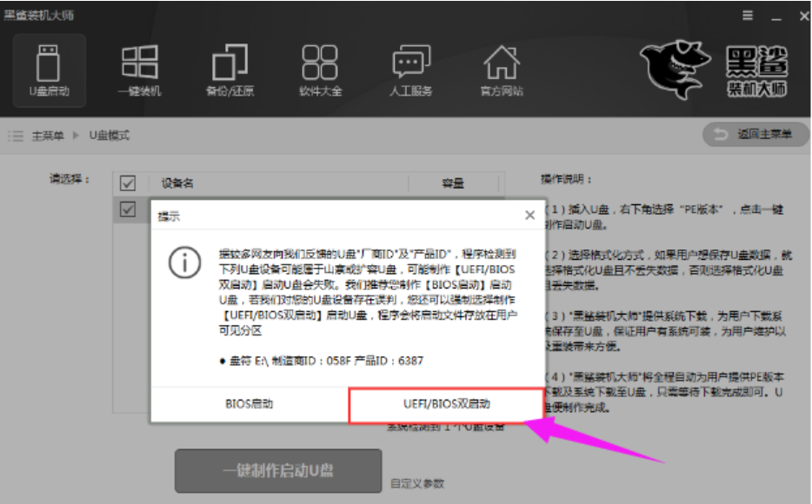
Task: Toggle the first device row checkbox
Action: (x=128, y=209)
